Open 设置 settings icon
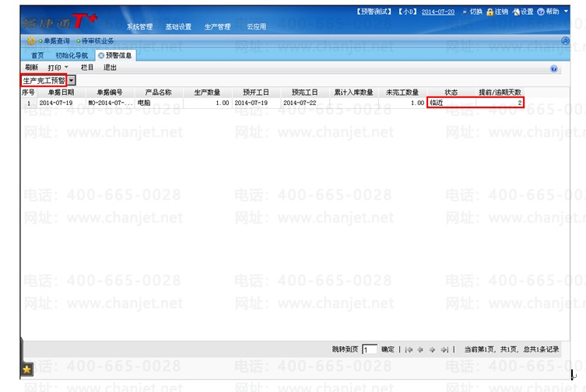The width and height of the screenshot is (586, 392). coord(516,12)
